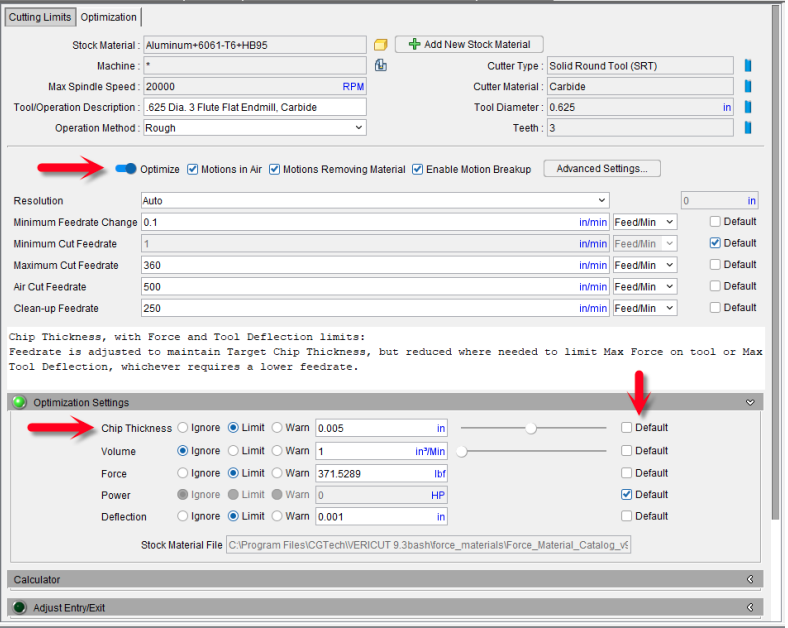Click the green status light on Optimization Settings
The image size is (788, 628).
click(x=20, y=402)
